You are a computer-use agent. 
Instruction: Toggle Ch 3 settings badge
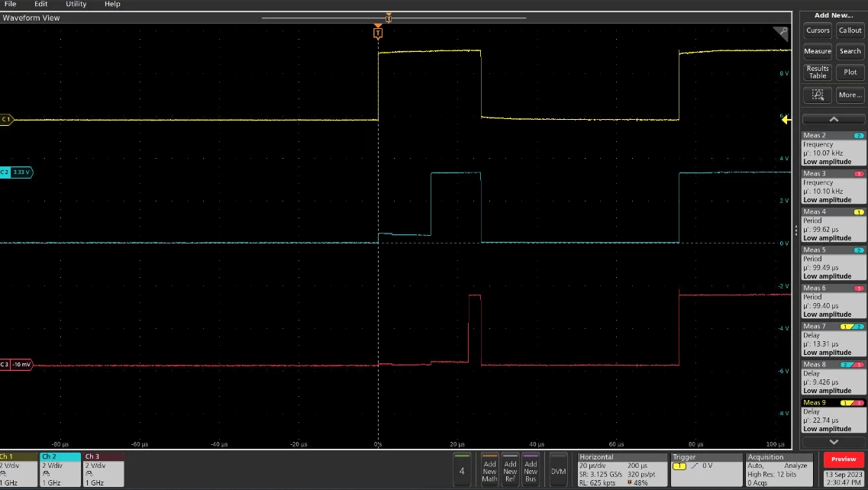point(103,469)
